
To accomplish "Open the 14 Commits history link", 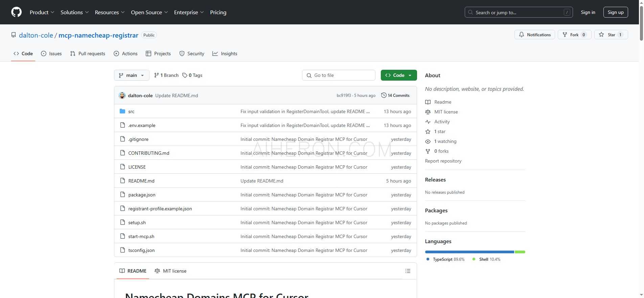I will 395,95.
